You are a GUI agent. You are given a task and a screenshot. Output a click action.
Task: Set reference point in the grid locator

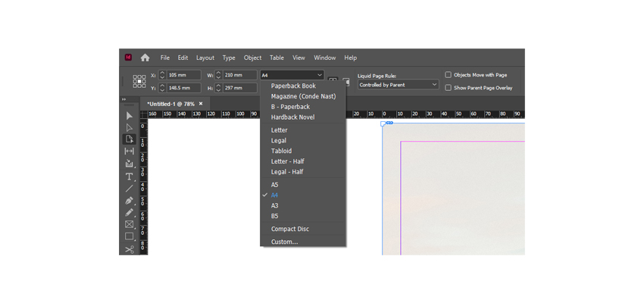coord(139,81)
